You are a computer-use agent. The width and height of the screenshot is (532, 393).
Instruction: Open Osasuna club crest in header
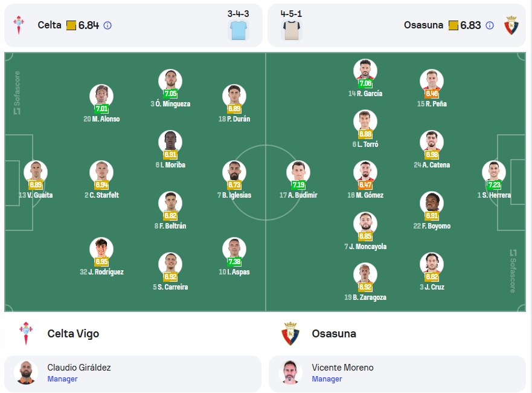(x=511, y=25)
